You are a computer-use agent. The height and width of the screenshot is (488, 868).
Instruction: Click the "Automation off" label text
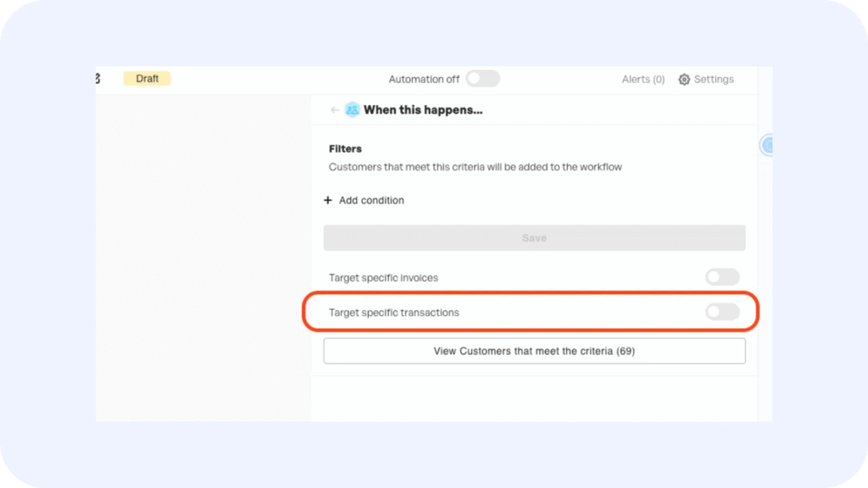pyautogui.click(x=424, y=80)
